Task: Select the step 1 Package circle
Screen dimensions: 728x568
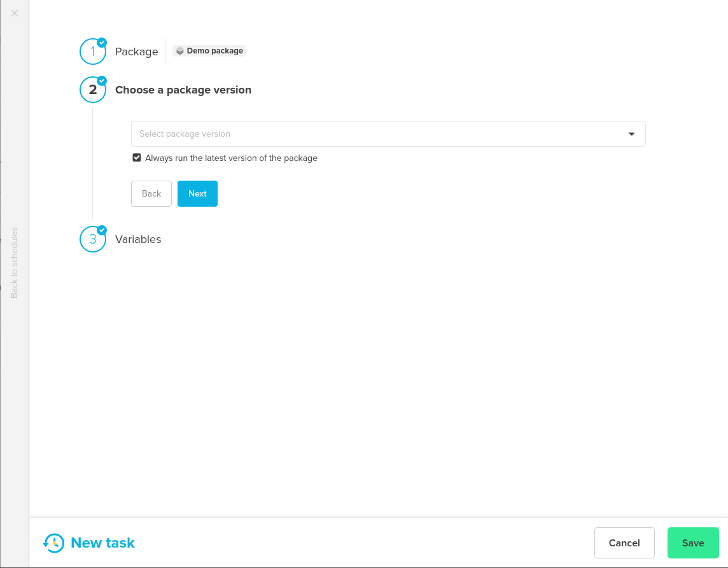Action: pos(93,52)
